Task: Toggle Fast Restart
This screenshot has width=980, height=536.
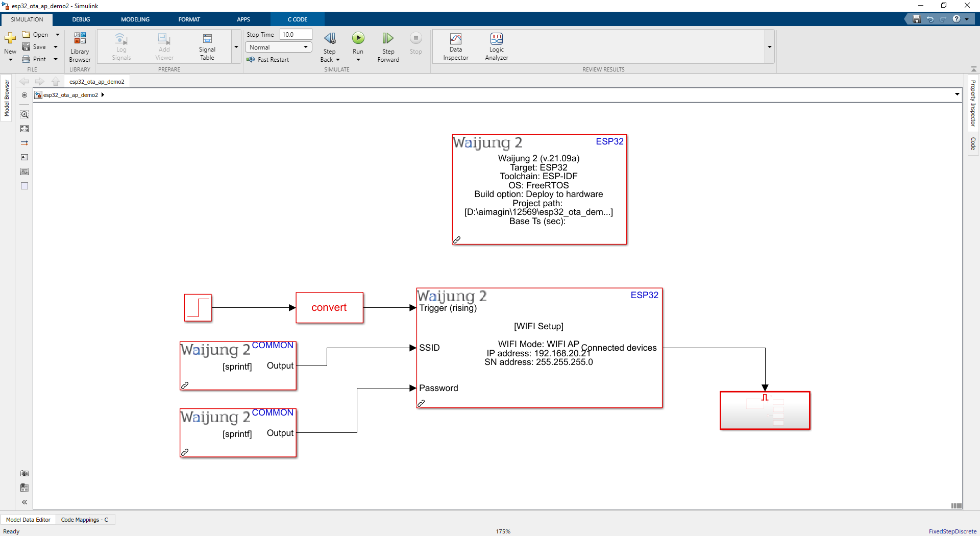Action: point(268,60)
